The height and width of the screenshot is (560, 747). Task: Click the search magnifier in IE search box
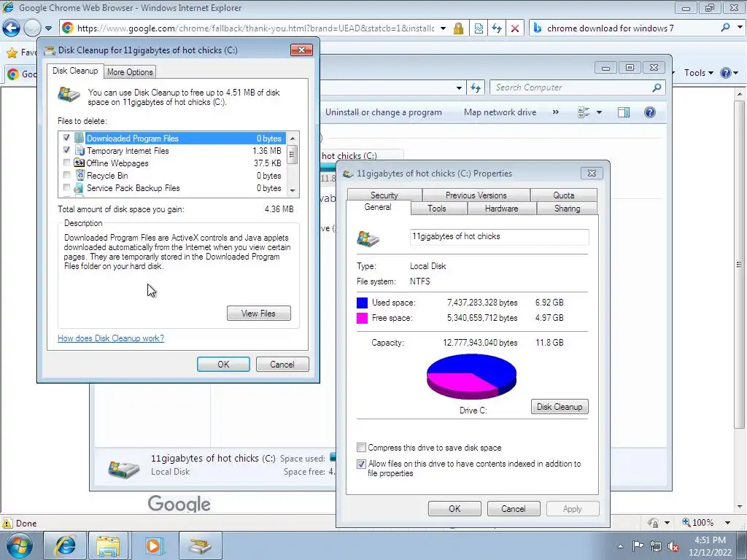tap(725, 28)
